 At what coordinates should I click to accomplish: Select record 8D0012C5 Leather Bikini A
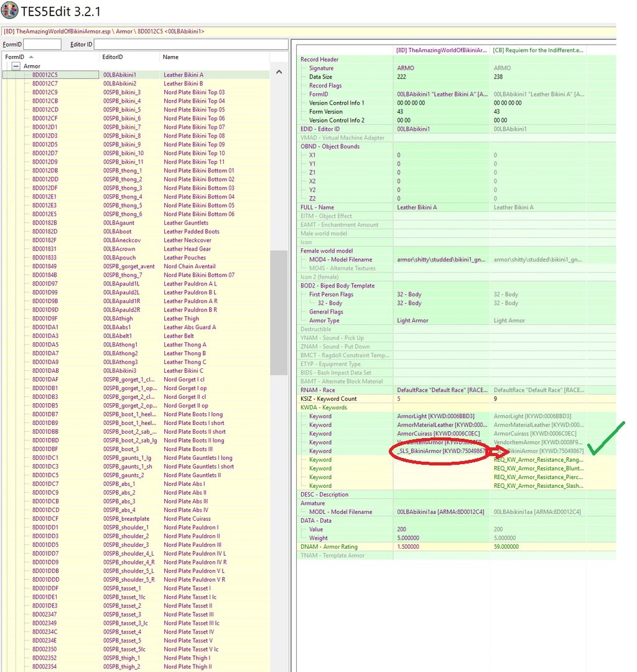pyautogui.click(x=136, y=75)
